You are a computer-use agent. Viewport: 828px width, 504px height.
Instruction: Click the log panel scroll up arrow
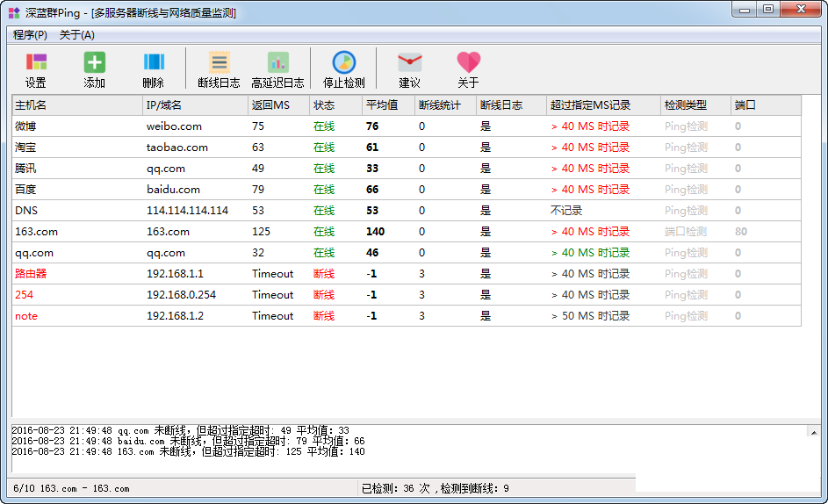(814, 433)
